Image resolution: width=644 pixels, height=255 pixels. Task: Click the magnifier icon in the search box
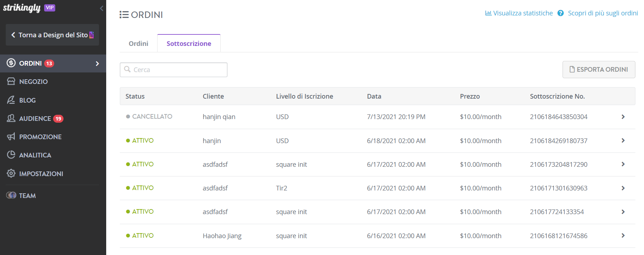127,69
